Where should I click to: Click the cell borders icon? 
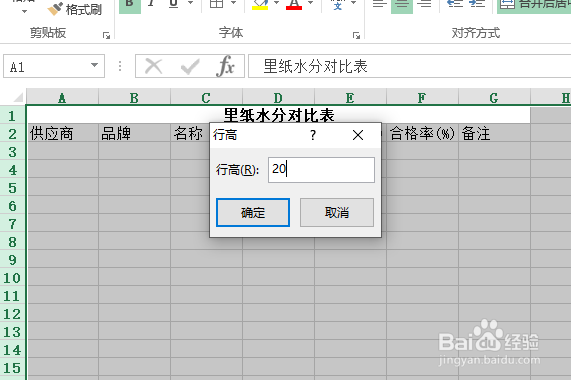click(217, 4)
